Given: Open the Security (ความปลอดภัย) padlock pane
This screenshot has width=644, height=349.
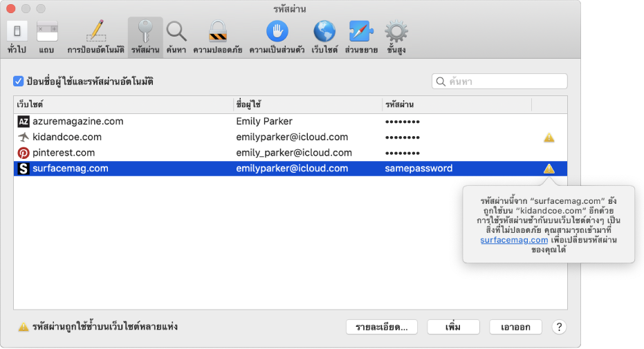Looking at the screenshot, I should click(218, 37).
